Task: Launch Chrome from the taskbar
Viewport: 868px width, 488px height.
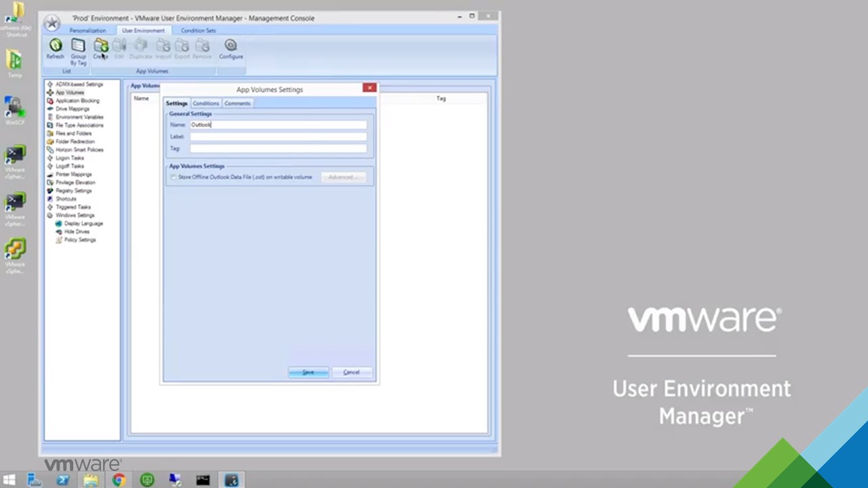Action: 119,480
